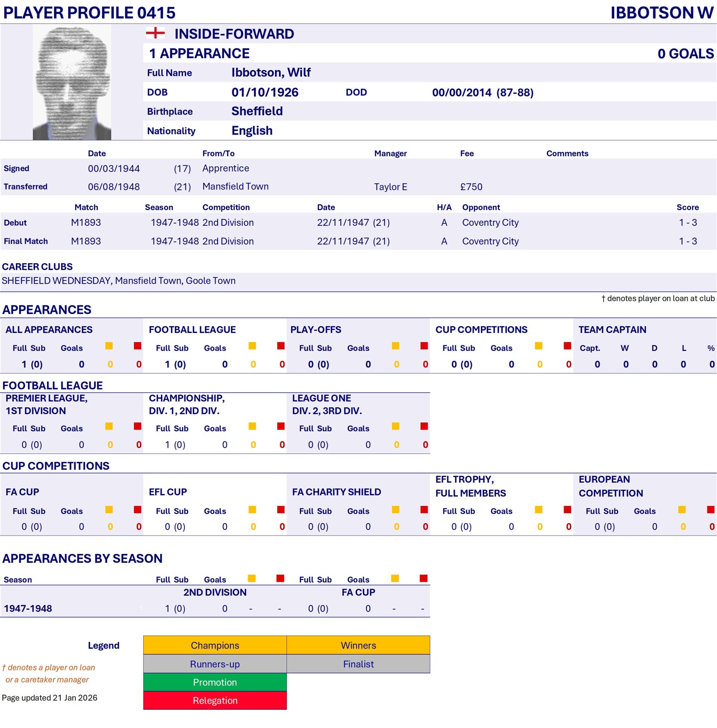Click Mansfield Town transfer destination
717x728 pixels.
[235, 186]
